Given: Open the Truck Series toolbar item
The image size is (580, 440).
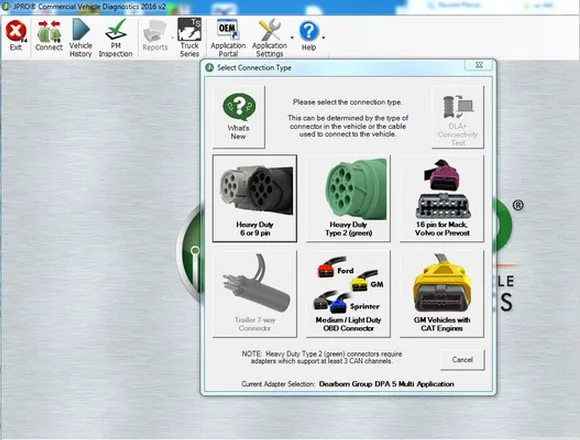Looking at the screenshot, I should pos(189,38).
